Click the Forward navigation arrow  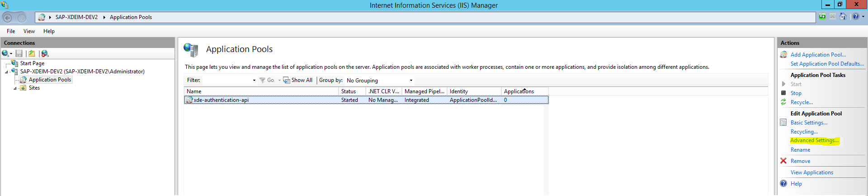tap(22, 17)
